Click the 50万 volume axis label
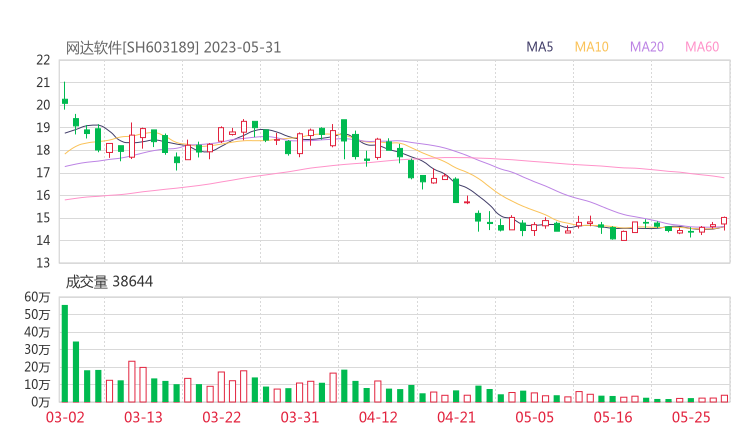740x440 pixels. click(37, 314)
